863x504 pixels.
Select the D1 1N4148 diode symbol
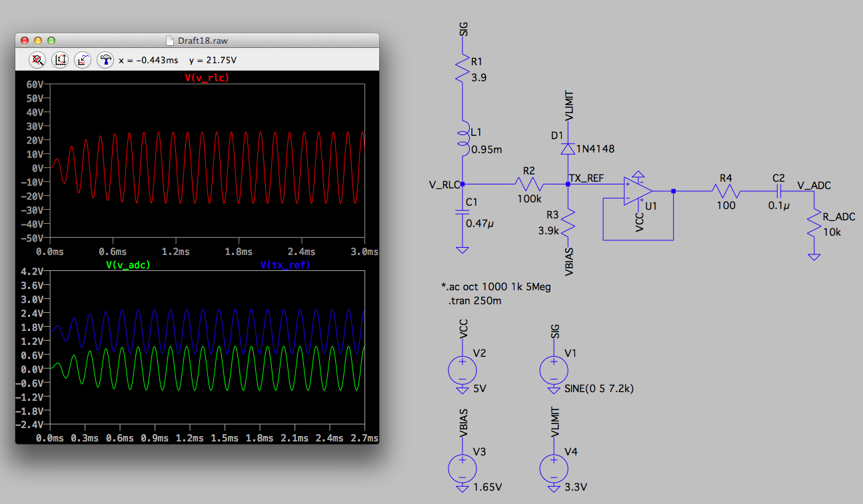point(568,149)
